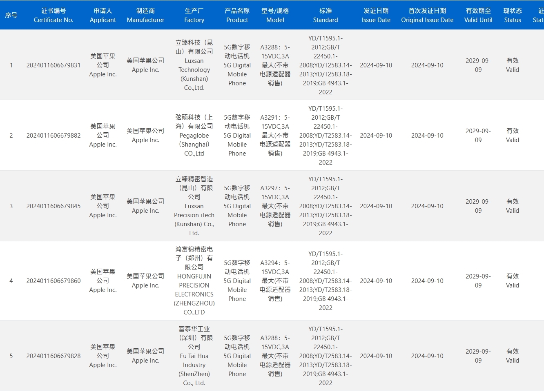The image size is (544, 392).
Task: Select certificate number 2024011606679860
Action: [54, 281]
